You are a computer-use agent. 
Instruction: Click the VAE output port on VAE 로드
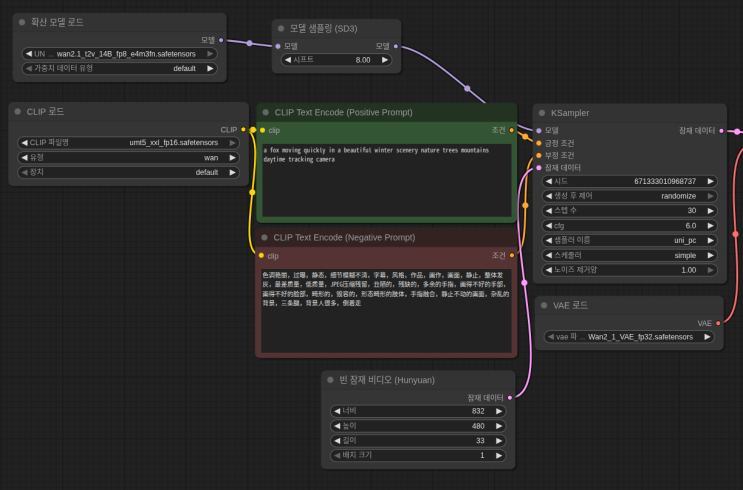[717, 323]
